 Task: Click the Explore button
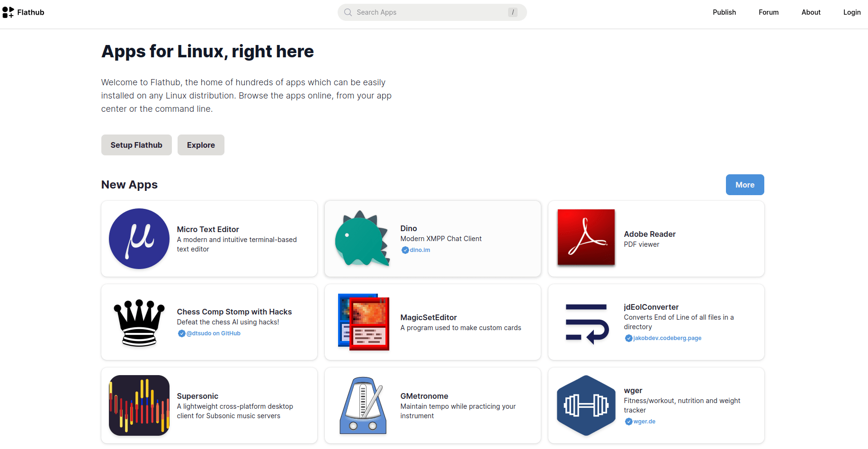[x=201, y=145]
